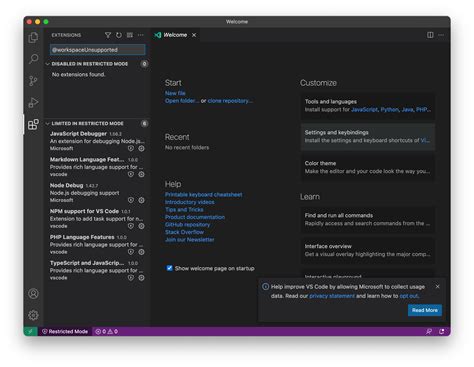
Task: Click the trust shield icon for JavaScript Debugger
Action: click(131, 148)
